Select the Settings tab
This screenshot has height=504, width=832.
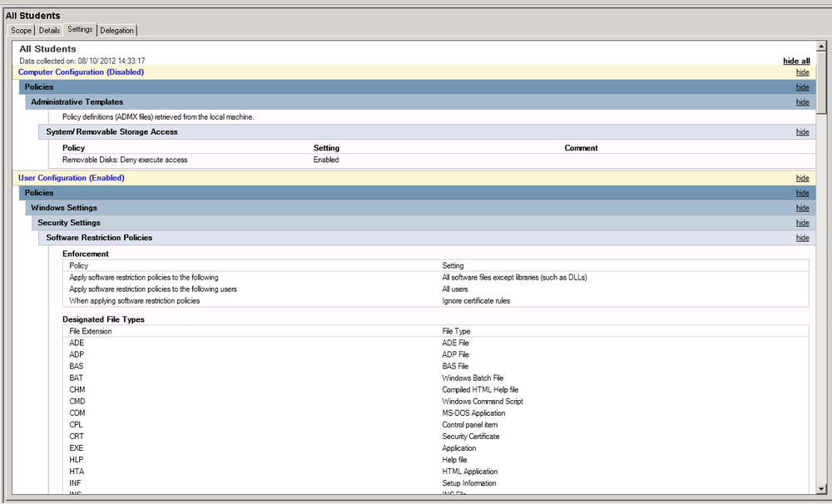[80, 30]
